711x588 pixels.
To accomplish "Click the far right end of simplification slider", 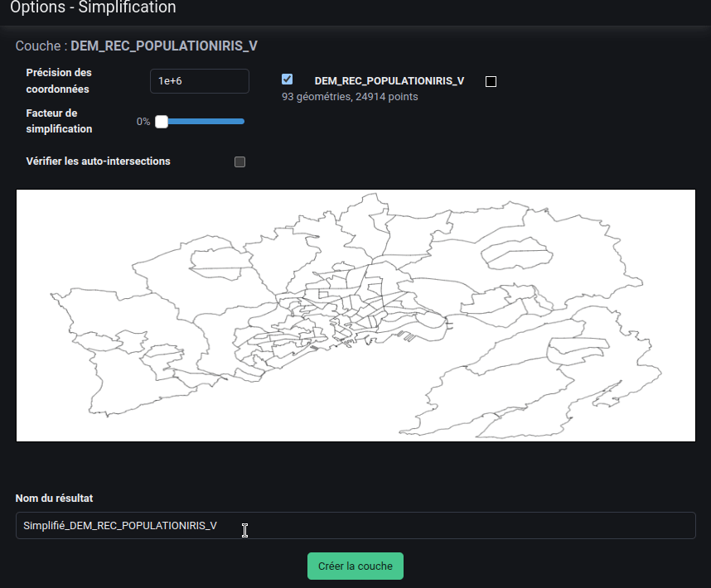I will 242,122.
